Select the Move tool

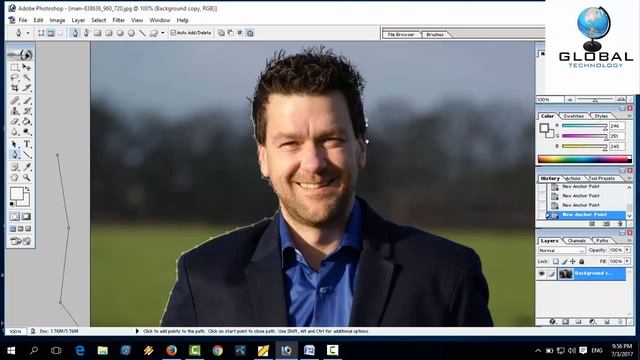pos(27,67)
